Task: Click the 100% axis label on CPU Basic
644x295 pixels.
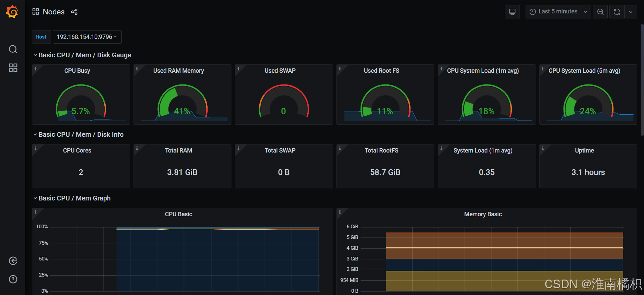Action: coord(42,227)
